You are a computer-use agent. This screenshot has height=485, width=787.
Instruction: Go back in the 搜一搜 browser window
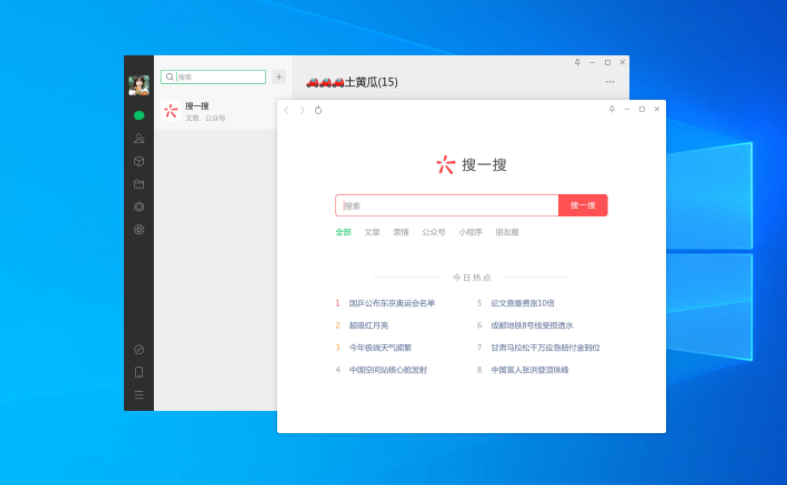pyautogui.click(x=287, y=110)
